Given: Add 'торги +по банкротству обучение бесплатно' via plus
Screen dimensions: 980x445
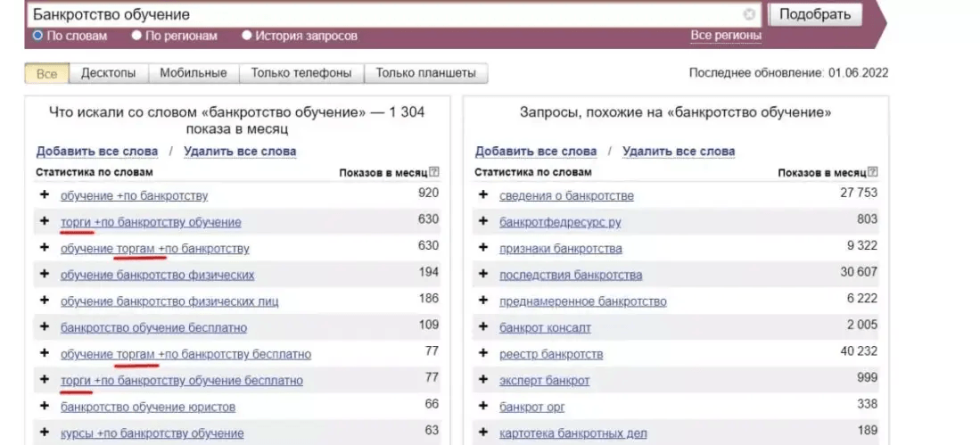Looking at the screenshot, I should click(x=45, y=379).
